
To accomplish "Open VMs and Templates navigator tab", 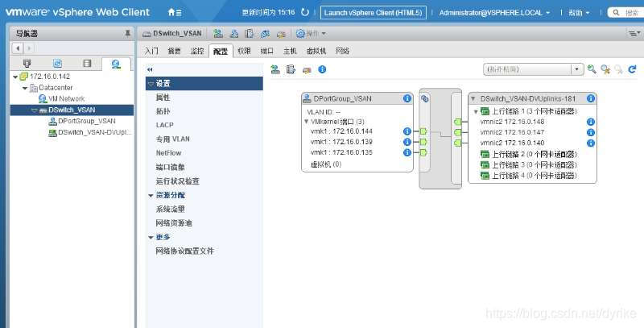I will (57, 64).
